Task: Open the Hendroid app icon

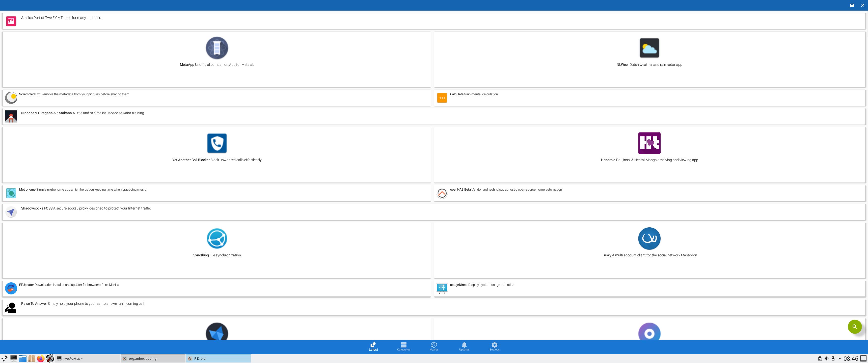Action: [x=649, y=143]
